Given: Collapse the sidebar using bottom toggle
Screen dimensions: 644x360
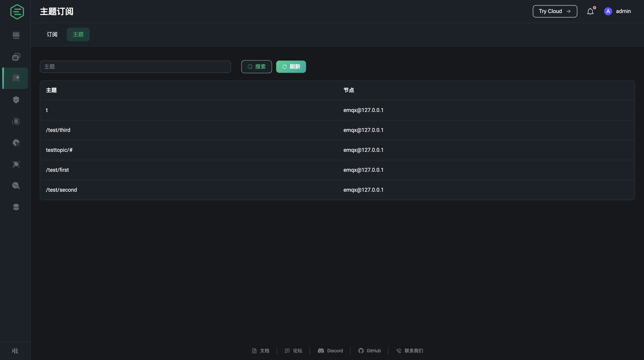Looking at the screenshot, I should [15, 351].
